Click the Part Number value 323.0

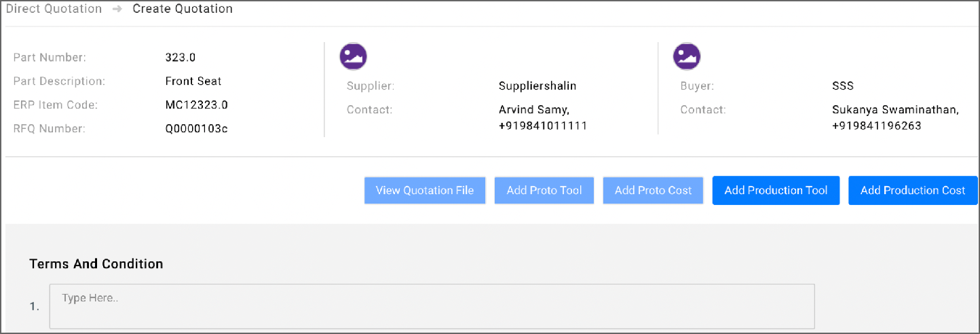click(x=181, y=58)
